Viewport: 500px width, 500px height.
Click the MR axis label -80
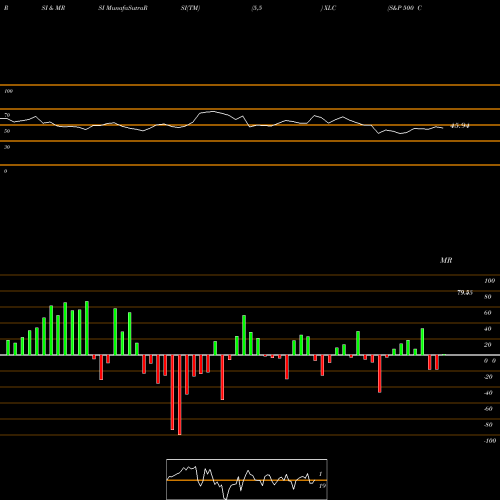pyautogui.click(x=488, y=425)
